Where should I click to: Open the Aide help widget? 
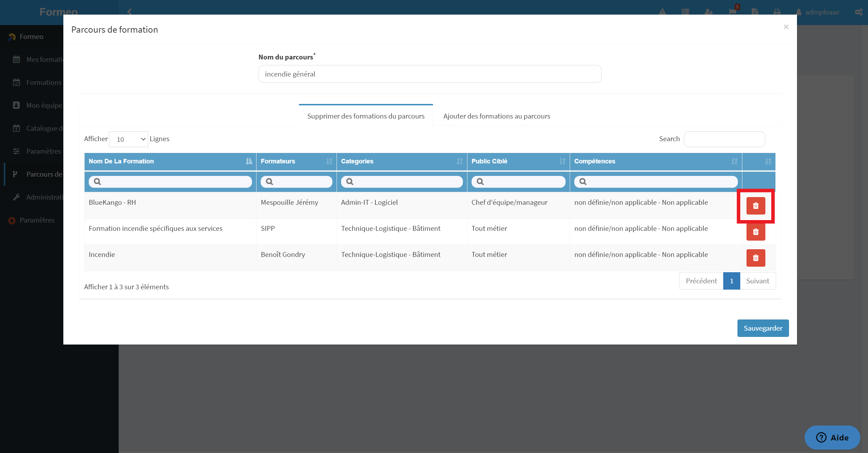832,437
